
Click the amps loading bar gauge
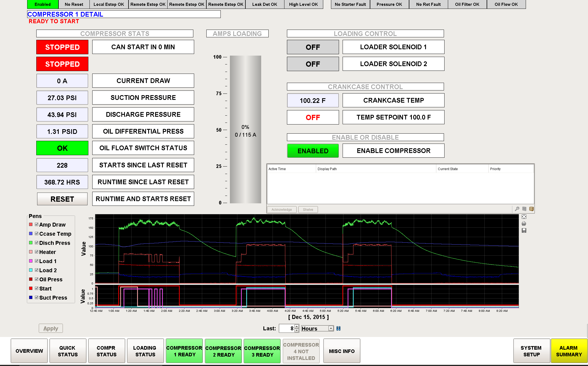pyautogui.click(x=245, y=129)
